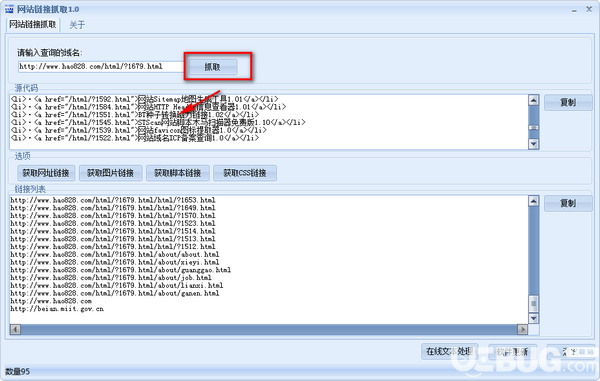
Task: Select link ending about/about.html
Action: click(x=115, y=254)
